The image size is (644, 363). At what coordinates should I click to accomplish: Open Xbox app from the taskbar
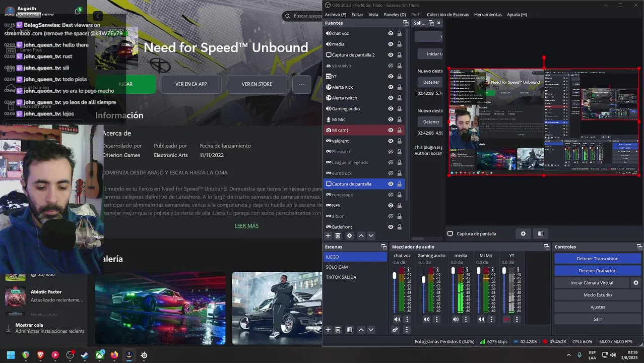pyautogui.click(x=100, y=355)
